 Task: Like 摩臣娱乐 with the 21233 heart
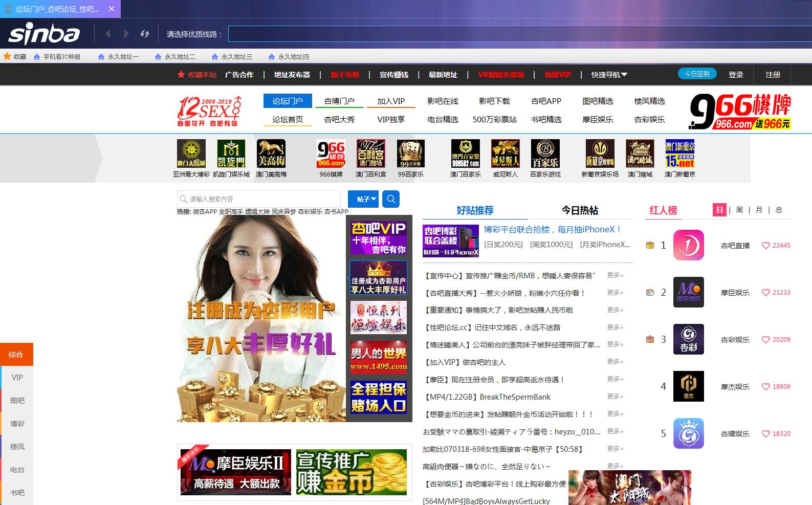766,293
